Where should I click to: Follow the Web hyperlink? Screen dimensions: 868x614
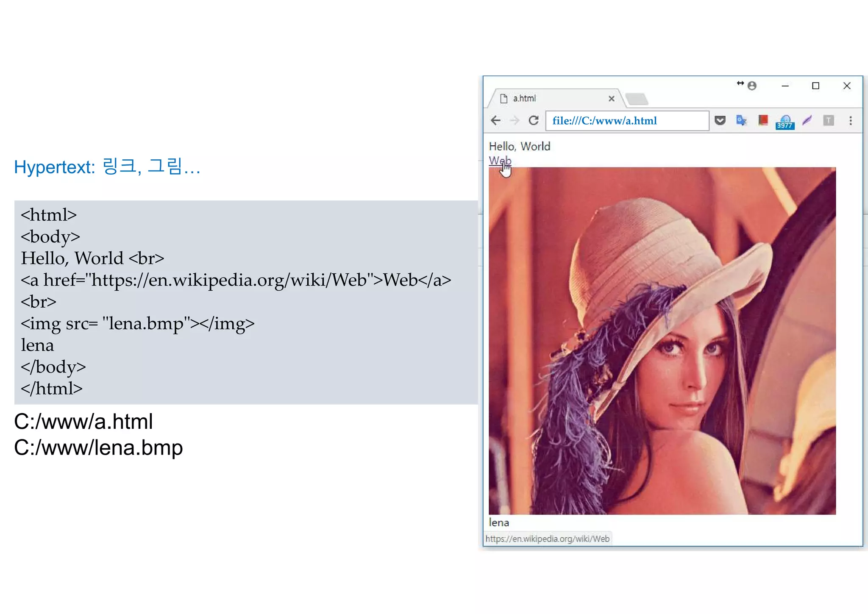click(x=500, y=161)
